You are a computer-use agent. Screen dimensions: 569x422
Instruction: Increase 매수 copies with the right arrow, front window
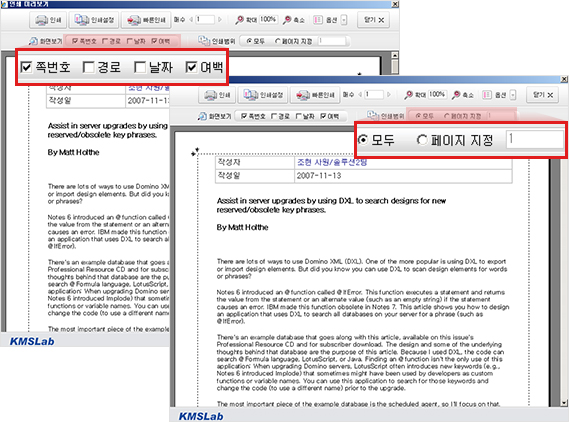point(389,94)
